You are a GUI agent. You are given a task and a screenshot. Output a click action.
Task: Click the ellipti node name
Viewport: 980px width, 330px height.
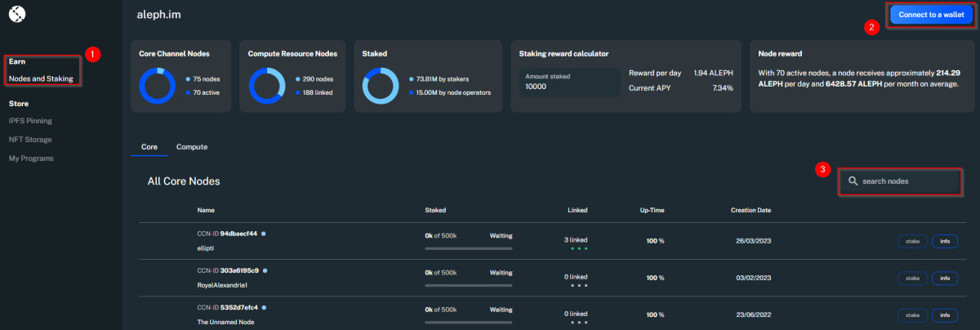tap(207, 247)
